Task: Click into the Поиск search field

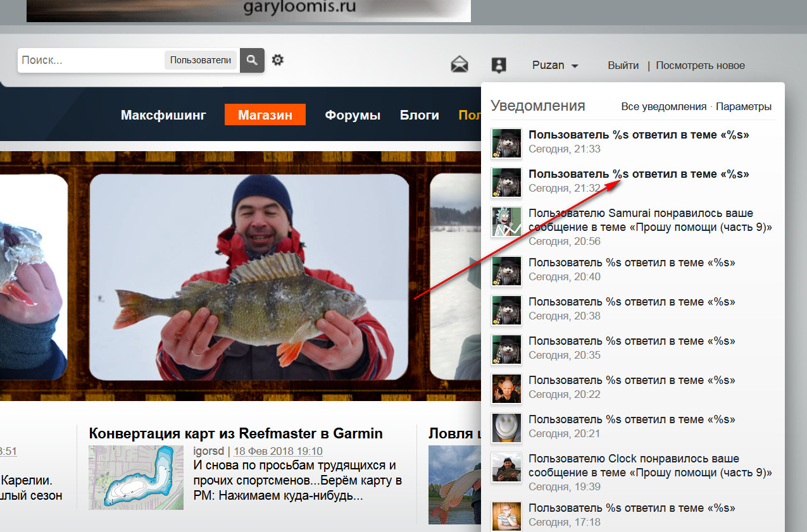Action: 91,60
